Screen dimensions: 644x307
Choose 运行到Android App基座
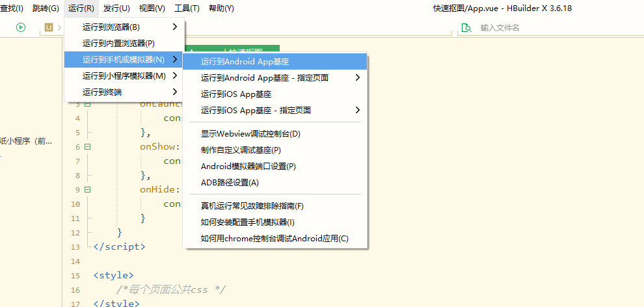[275, 62]
